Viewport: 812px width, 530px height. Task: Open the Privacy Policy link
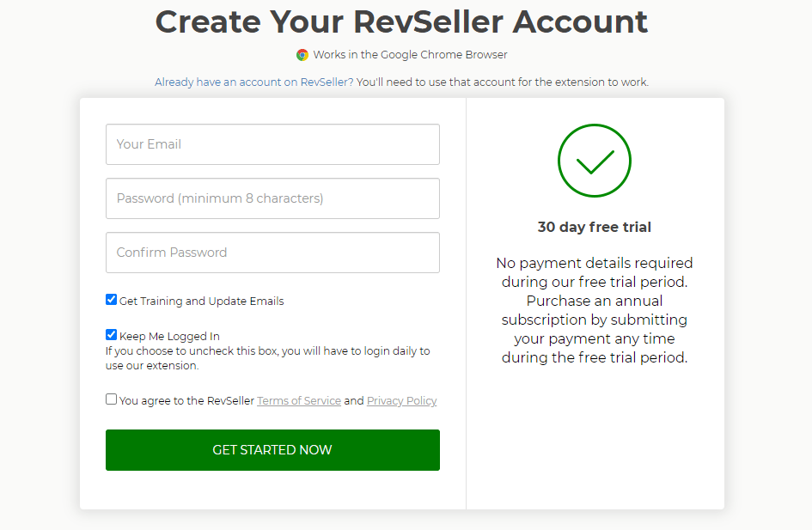click(402, 400)
